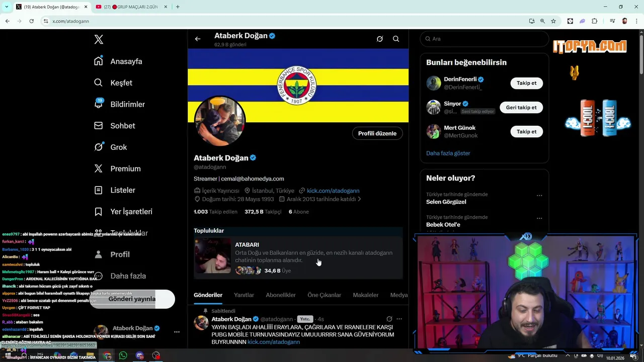Open options for Selen Görgüzel trend
The width and height of the screenshot is (644, 362).
(539, 196)
